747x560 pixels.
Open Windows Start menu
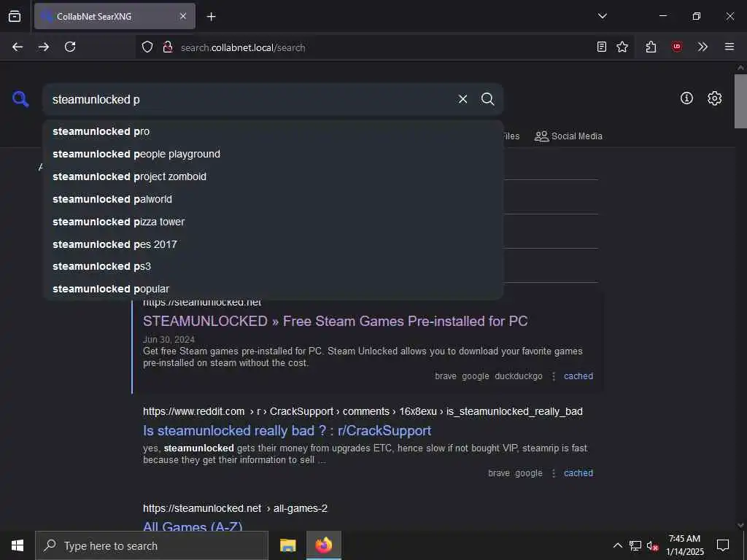pos(18,545)
